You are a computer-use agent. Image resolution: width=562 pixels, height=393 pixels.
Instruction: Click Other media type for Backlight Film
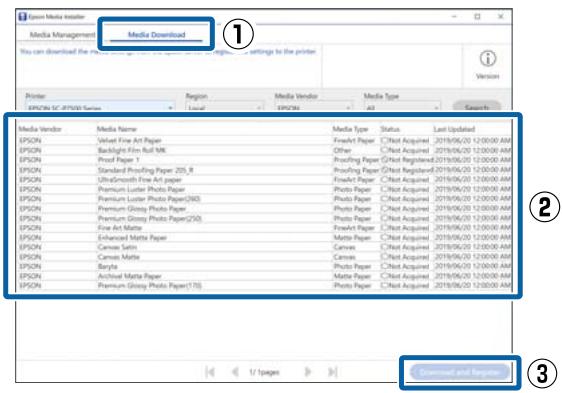click(342, 150)
